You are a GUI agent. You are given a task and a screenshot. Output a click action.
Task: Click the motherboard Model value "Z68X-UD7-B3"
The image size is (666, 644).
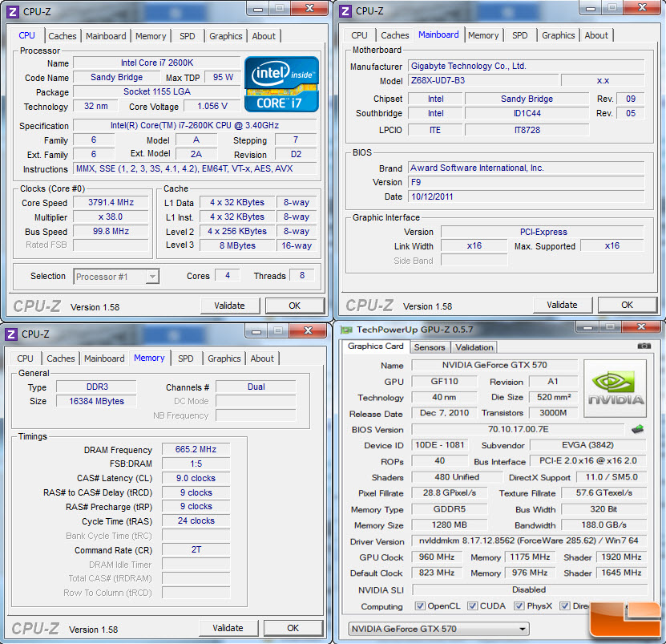point(483,80)
